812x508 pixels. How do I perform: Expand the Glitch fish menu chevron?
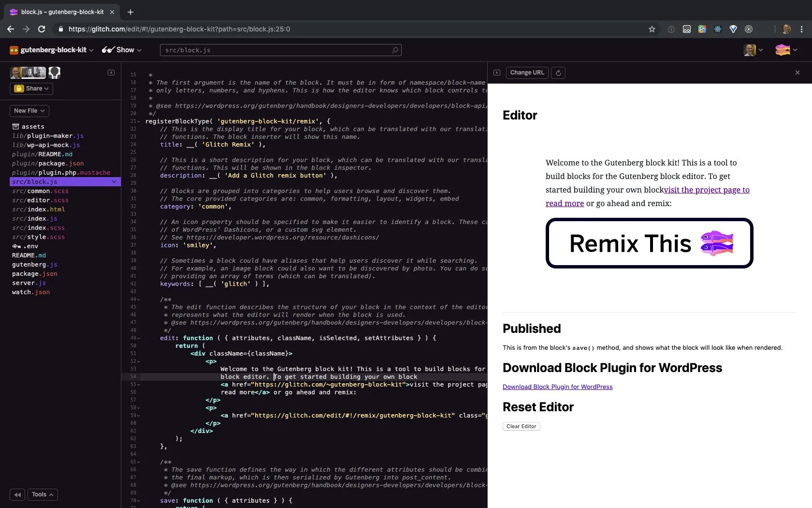click(x=795, y=50)
